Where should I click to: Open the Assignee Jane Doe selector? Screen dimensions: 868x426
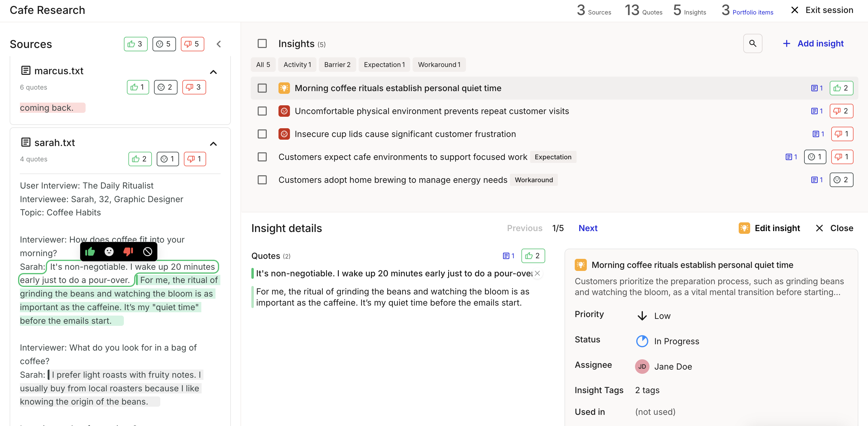pos(663,367)
